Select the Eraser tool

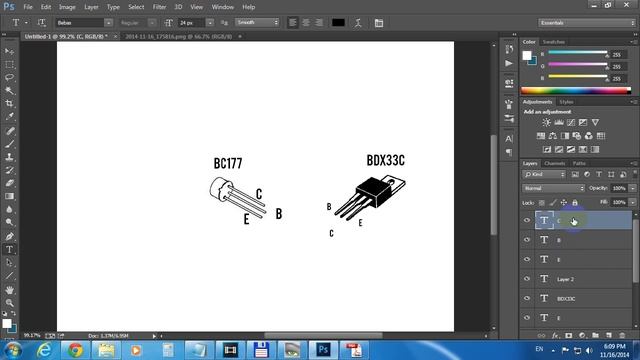coord(9,183)
